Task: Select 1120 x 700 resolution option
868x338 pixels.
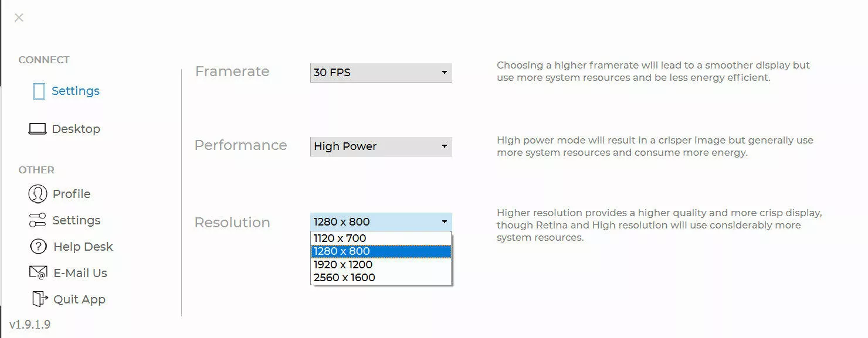Action: pyautogui.click(x=381, y=238)
